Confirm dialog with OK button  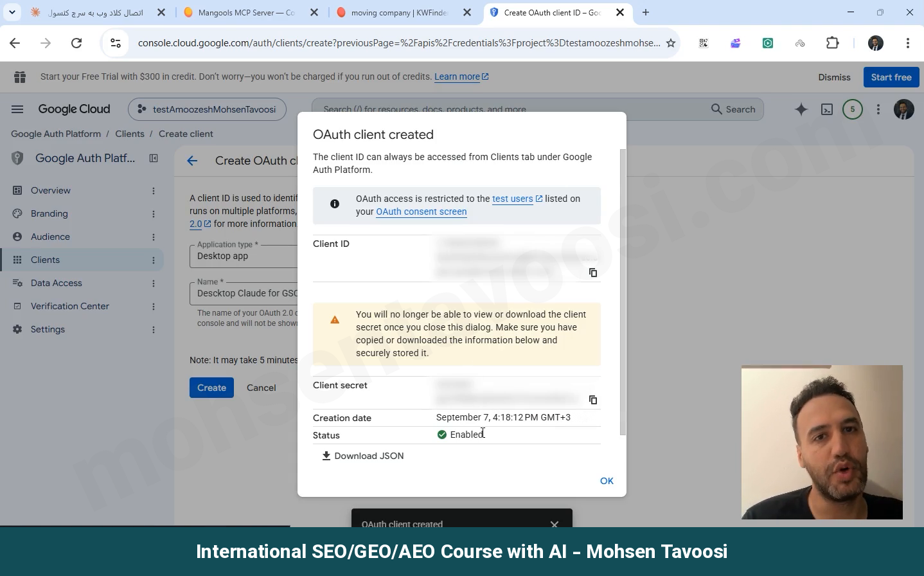607,481
